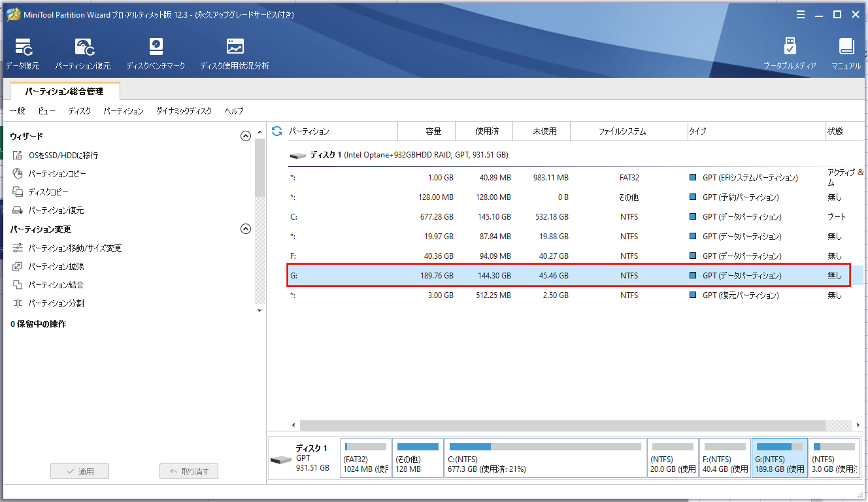Sort by 使用済 column header

[x=484, y=131]
